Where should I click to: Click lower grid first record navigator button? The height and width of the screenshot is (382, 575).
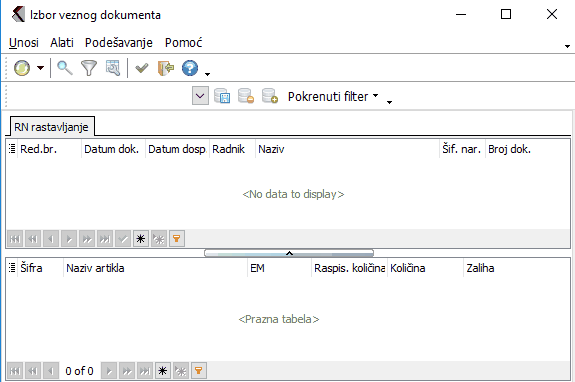[15, 371]
